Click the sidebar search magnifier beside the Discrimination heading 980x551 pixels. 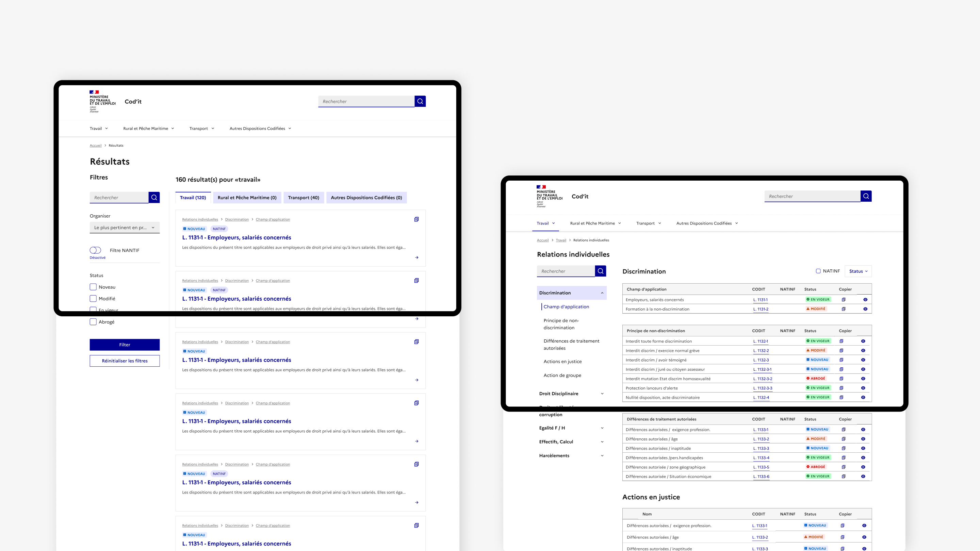point(600,271)
